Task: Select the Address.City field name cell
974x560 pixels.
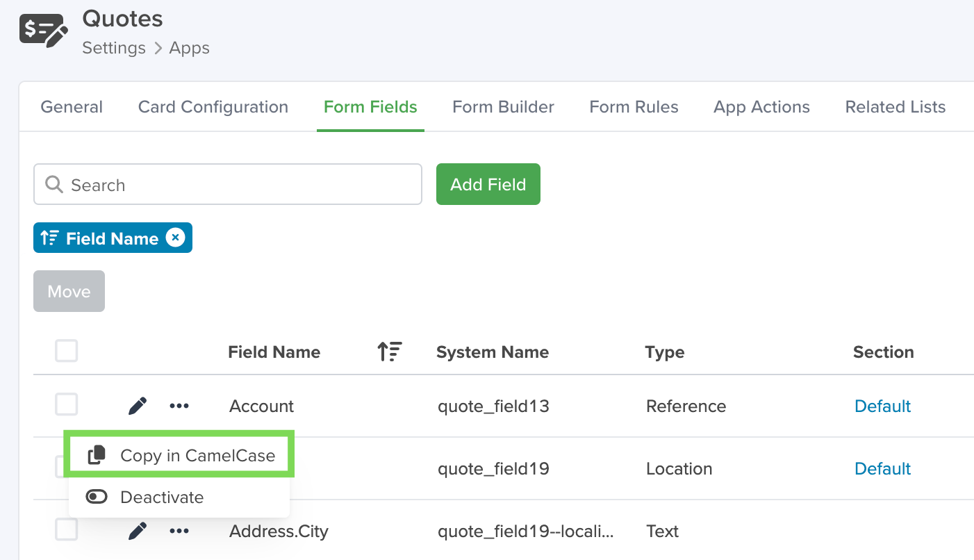Action: (279, 531)
